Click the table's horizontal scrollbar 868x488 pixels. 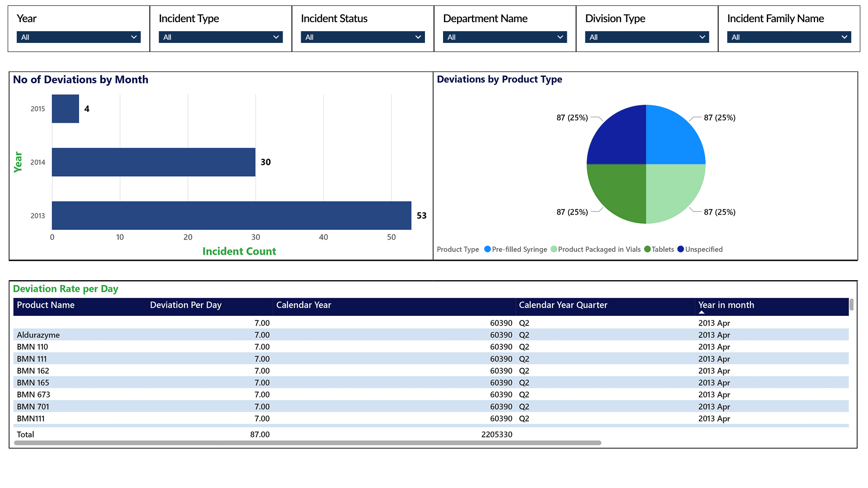(x=307, y=443)
